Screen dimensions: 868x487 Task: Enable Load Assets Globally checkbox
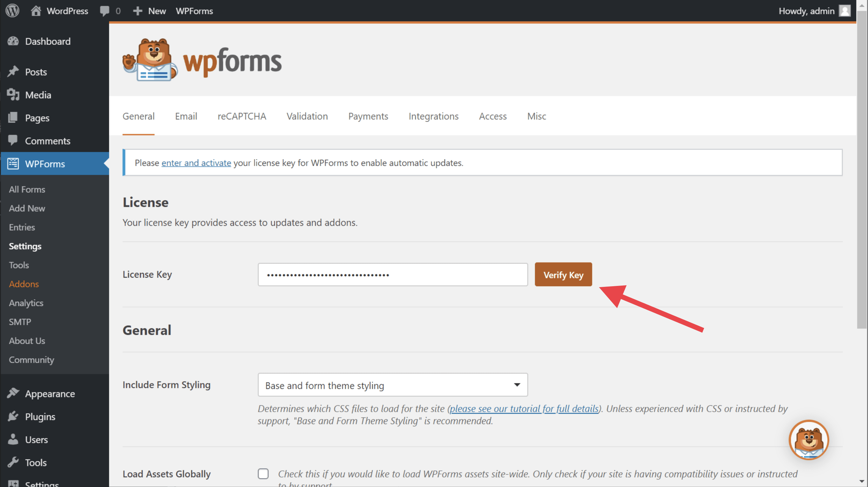click(263, 474)
